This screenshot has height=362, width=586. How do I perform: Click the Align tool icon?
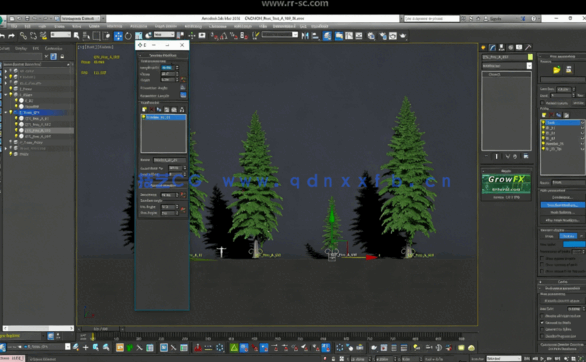[x=315, y=36]
